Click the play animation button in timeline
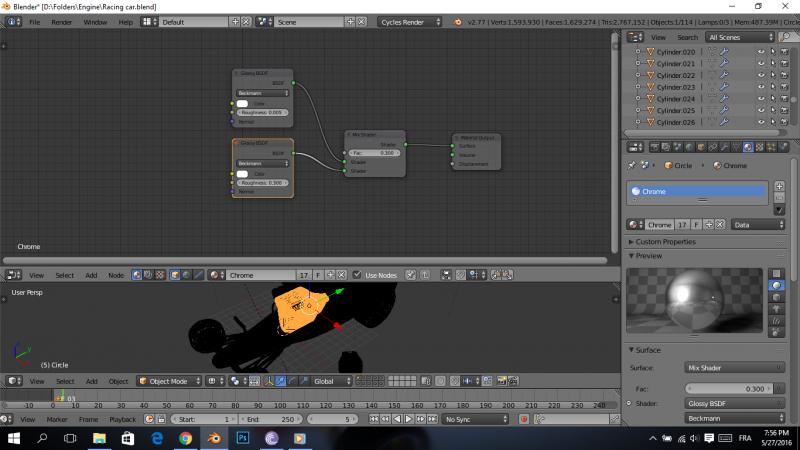This screenshot has width=800, height=450. coord(407,419)
